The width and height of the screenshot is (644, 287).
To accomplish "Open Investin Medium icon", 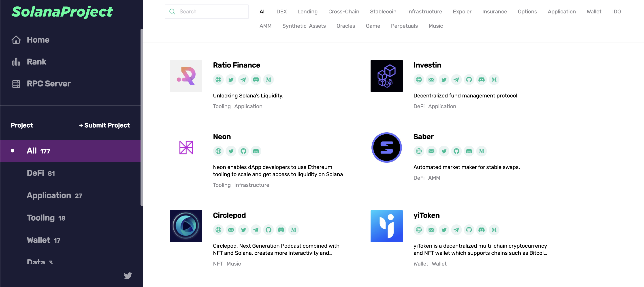I will coord(494,80).
